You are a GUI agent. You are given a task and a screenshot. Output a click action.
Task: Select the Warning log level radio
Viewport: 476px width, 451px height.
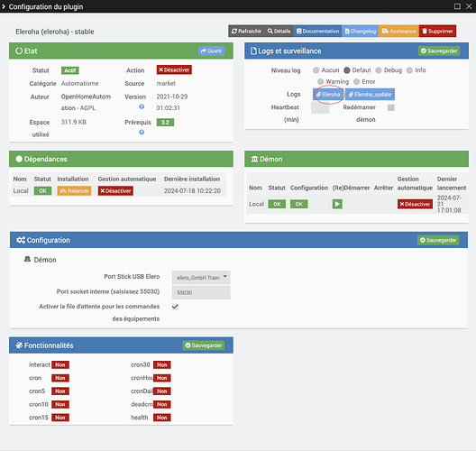(x=320, y=82)
